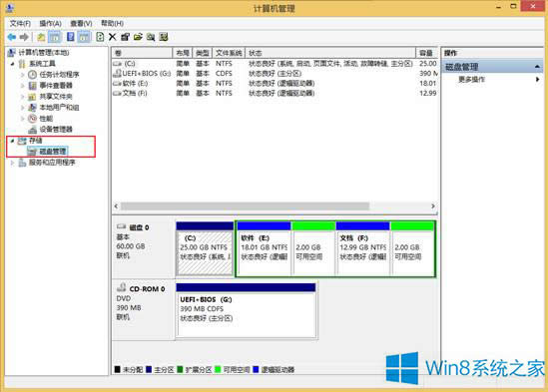The width and height of the screenshot is (548, 392).
Task: Sort by the 容量 column header
Action: click(x=427, y=53)
